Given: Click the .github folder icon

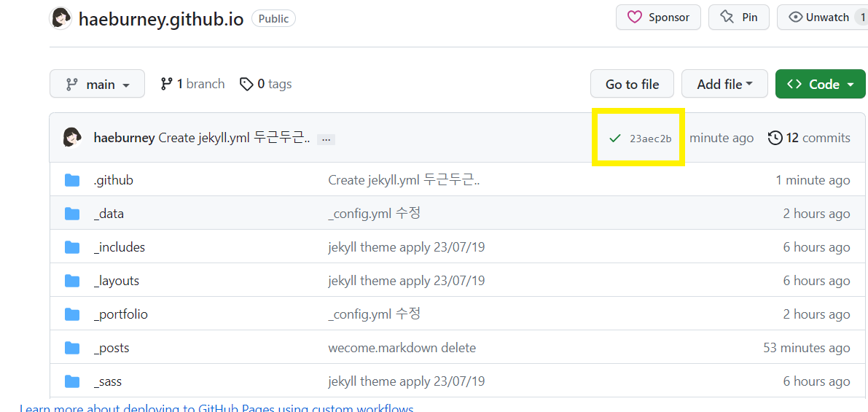Looking at the screenshot, I should coord(72,181).
